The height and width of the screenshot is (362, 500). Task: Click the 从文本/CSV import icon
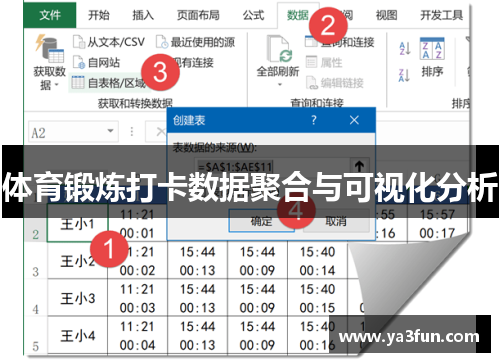tap(79, 42)
